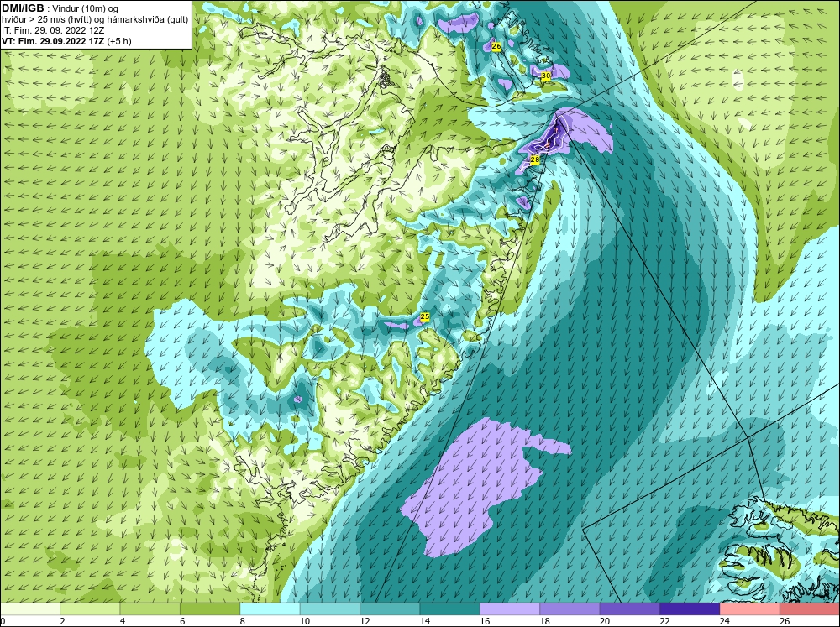Click the yellow gust label 28
This screenshot has width=840, height=627.
click(x=534, y=159)
